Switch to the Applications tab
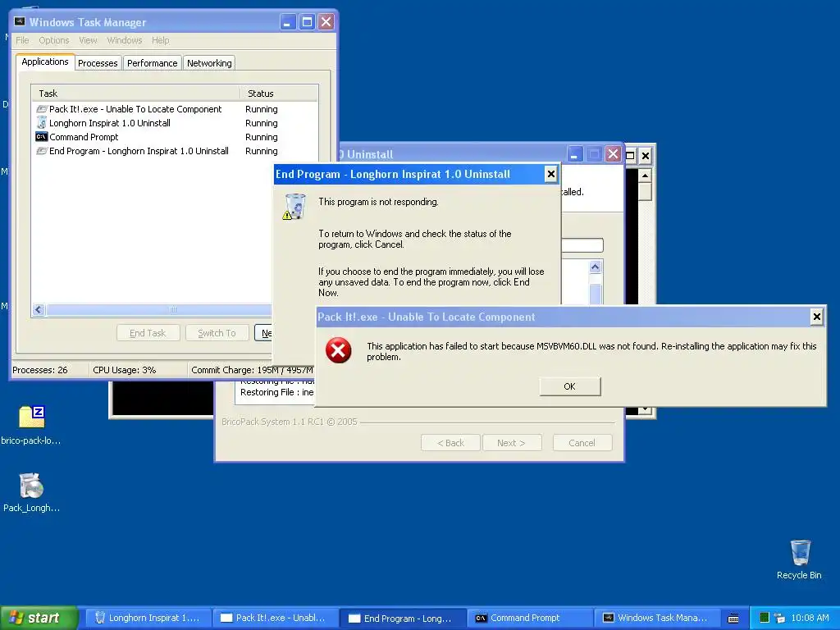The width and height of the screenshot is (840, 630). [x=45, y=62]
